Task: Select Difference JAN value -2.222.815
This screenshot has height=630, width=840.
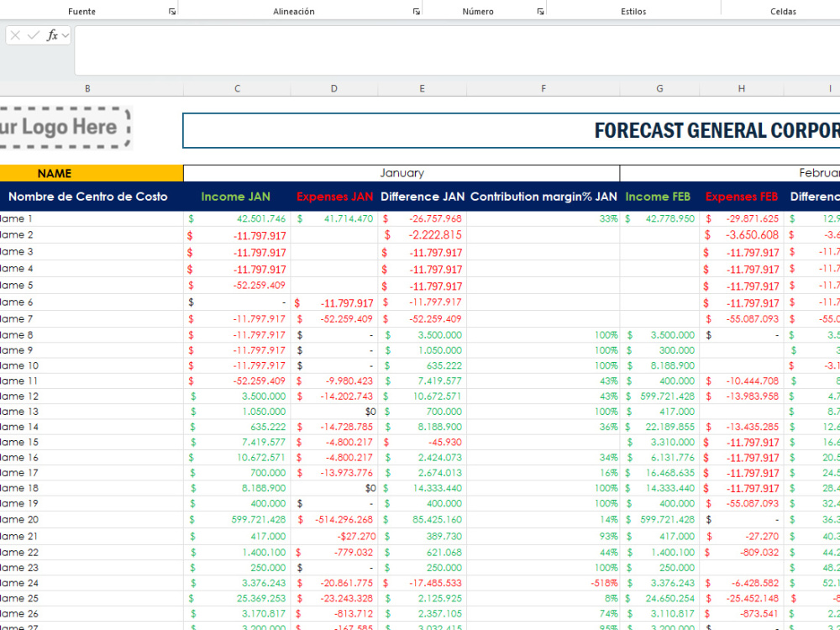Action: tap(423, 234)
